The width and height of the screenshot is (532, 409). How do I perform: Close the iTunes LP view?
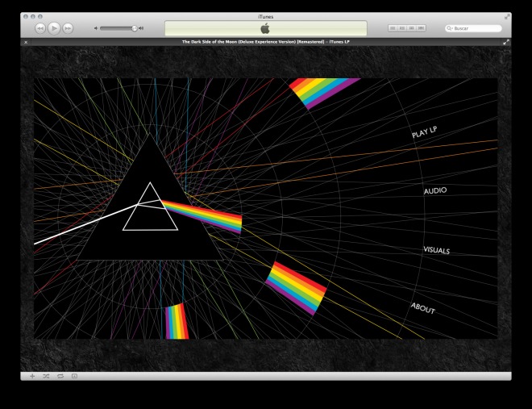26,42
